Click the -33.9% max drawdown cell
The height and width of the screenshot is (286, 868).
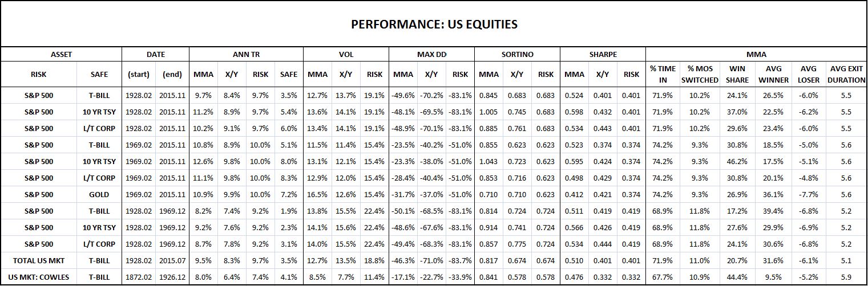pos(460,277)
